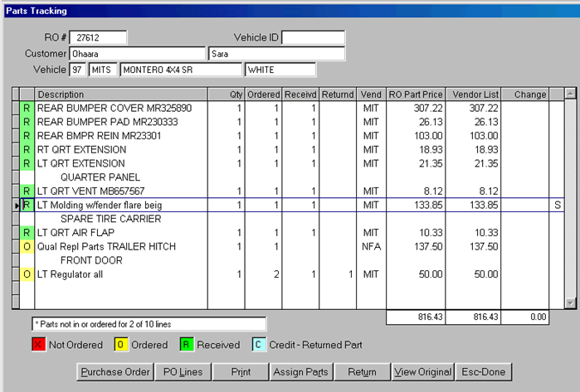This screenshot has height=392, width=580.
Task: Click the Vehicle ID field
Action: [x=313, y=38]
